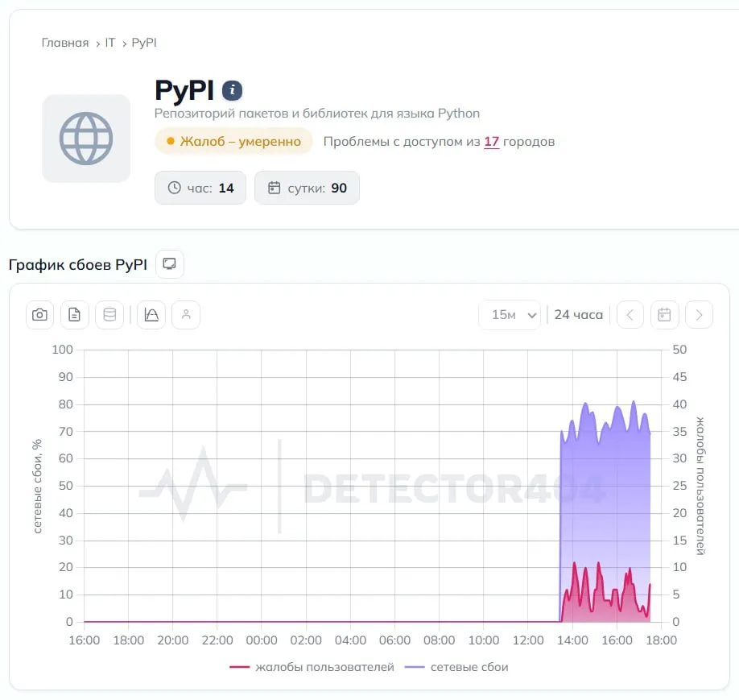This screenshot has width=739, height=700.
Task: Click the 100 value on left axis
Action: pos(62,350)
